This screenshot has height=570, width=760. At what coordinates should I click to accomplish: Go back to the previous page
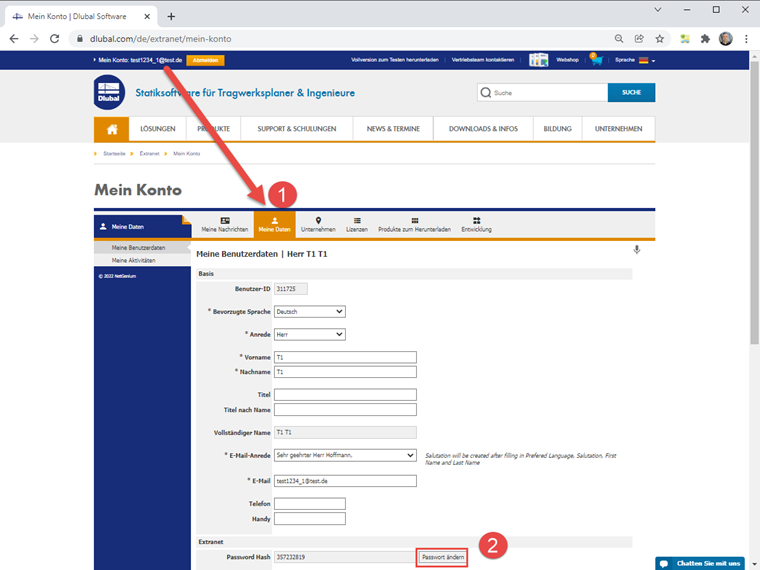coord(14,39)
